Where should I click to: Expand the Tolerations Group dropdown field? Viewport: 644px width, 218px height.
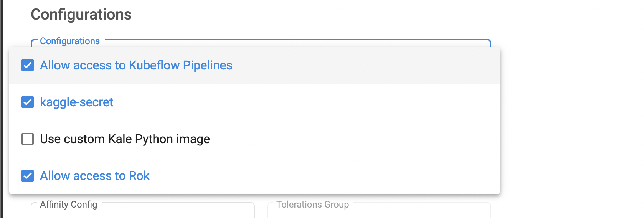379,211
